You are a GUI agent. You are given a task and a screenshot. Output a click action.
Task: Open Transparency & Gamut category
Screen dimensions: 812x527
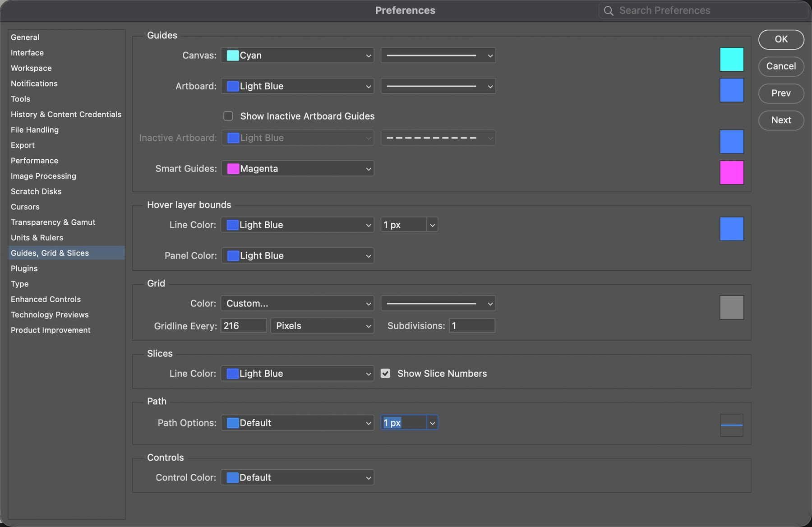tap(66, 222)
